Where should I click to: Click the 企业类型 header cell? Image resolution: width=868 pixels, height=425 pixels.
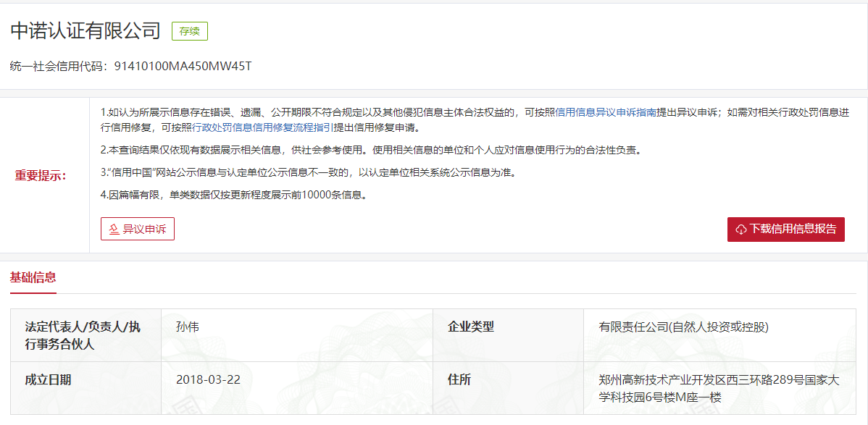coord(471,327)
